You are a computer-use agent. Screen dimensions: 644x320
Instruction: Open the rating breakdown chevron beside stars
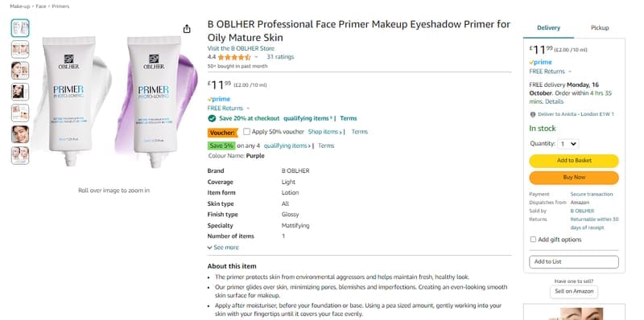(256, 57)
